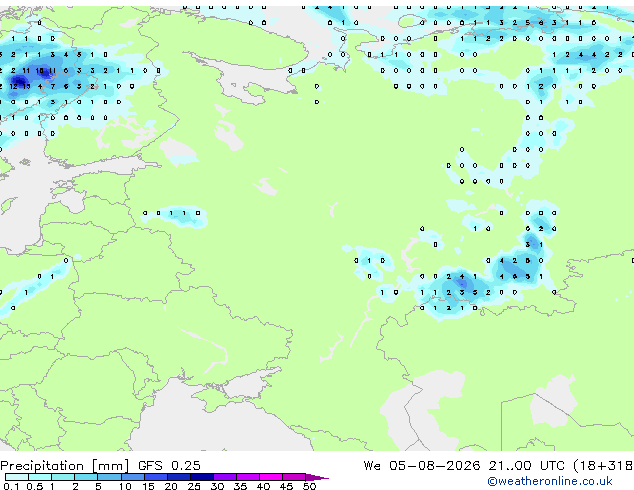Pick the 1–2 mm legend color swatch
634x490 pixels.
63,477
